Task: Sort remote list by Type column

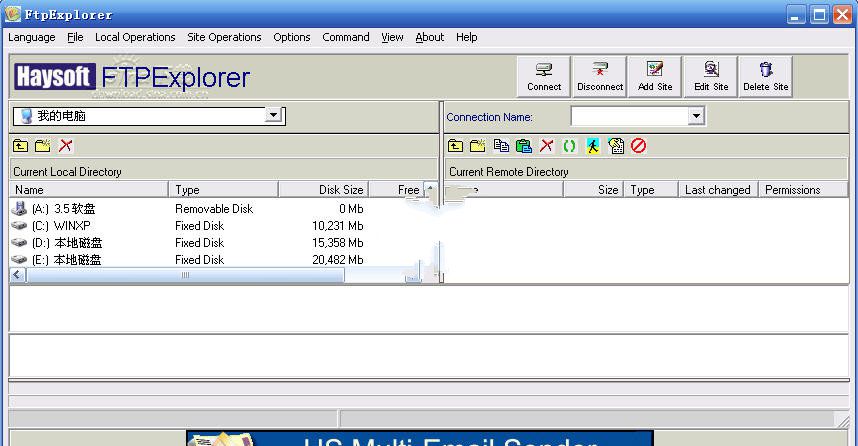Action: coord(651,189)
